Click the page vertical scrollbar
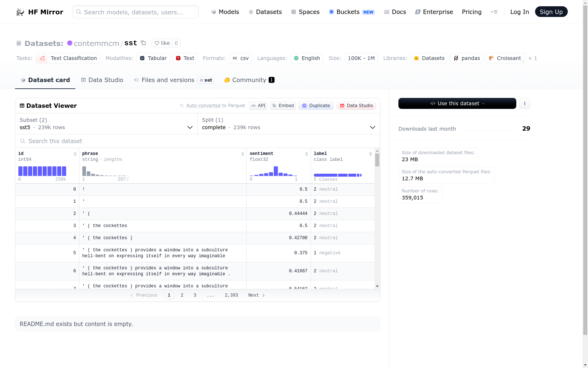 point(585,169)
